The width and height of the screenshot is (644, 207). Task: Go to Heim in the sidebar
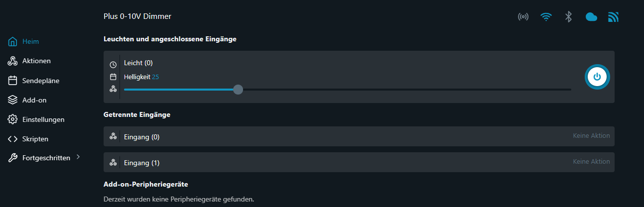[x=30, y=41]
